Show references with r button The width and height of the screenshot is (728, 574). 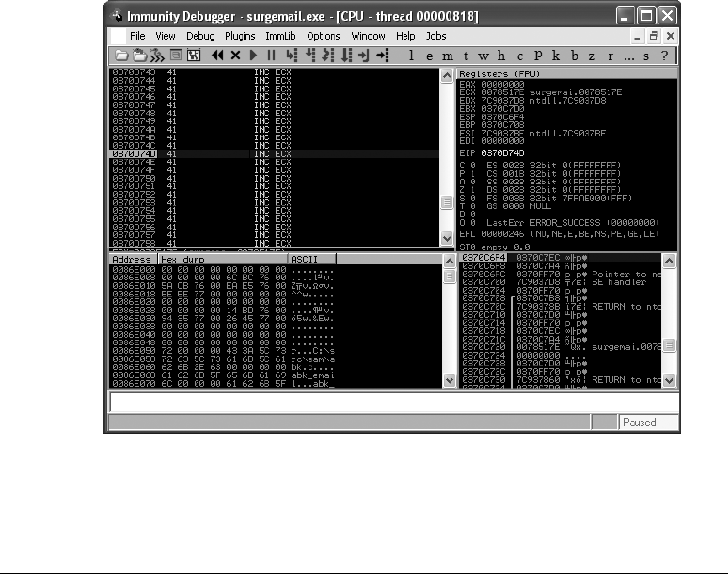(x=610, y=56)
